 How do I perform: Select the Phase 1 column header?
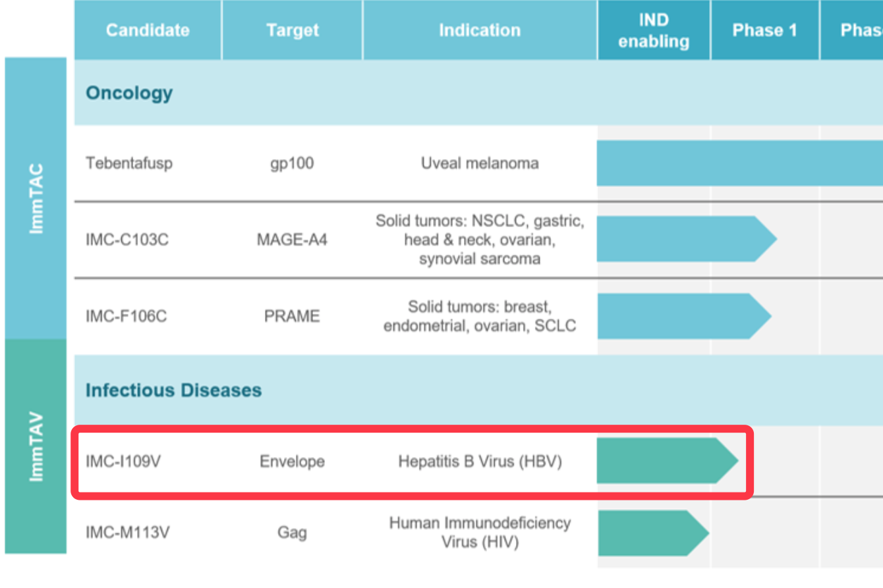pyautogui.click(x=764, y=30)
